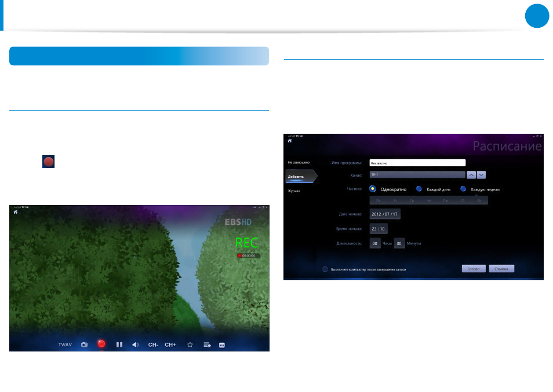Click the channel up arrow button
Image resolution: width=553 pixels, height=392 pixels.
tap(471, 175)
